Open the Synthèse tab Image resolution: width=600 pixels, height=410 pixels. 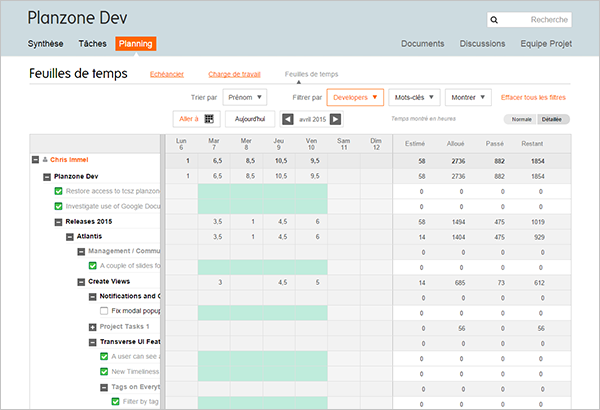click(46, 44)
